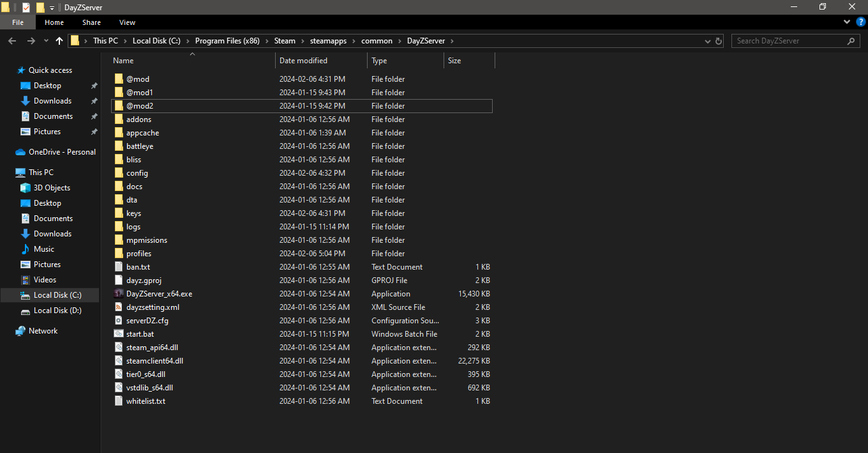This screenshot has width=868, height=453.
Task: Select the vstdlib_s64.dll file name
Action: click(149, 388)
